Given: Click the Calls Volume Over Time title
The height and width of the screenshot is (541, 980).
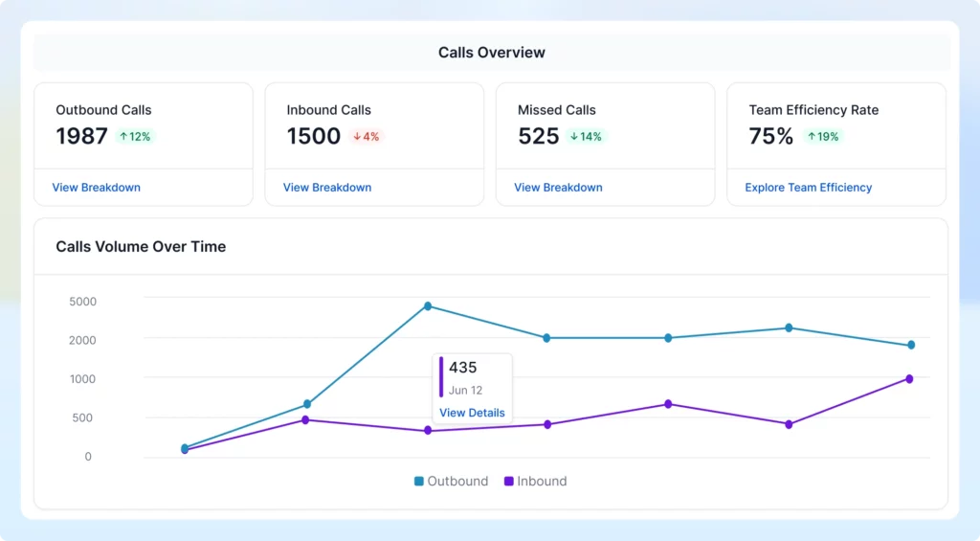Looking at the screenshot, I should pyautogui.click(x=141, y=247).
